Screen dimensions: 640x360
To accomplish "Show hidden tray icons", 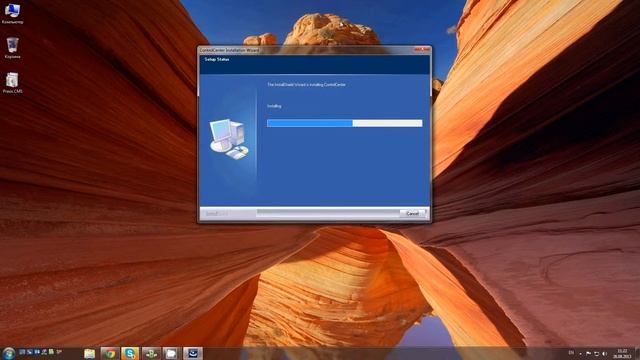I will point(580,354).
